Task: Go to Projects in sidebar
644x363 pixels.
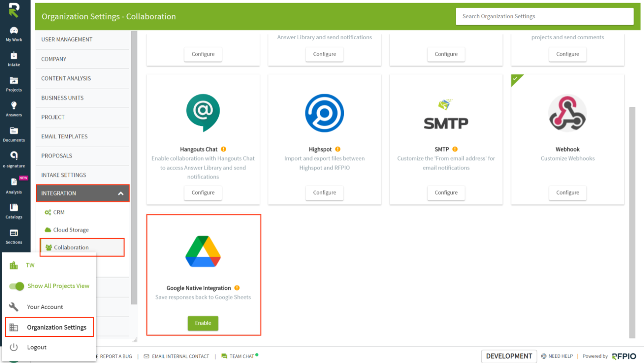Action: (x=14, y=84)
